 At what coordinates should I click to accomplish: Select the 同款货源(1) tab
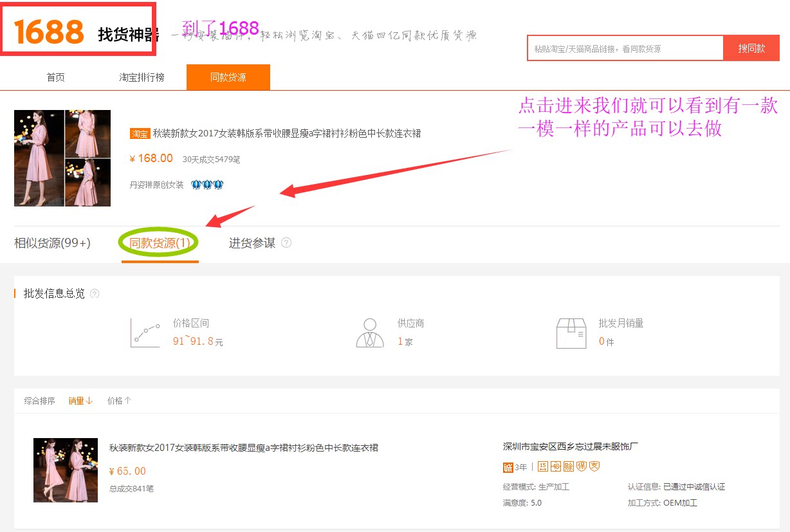point(160,243)
